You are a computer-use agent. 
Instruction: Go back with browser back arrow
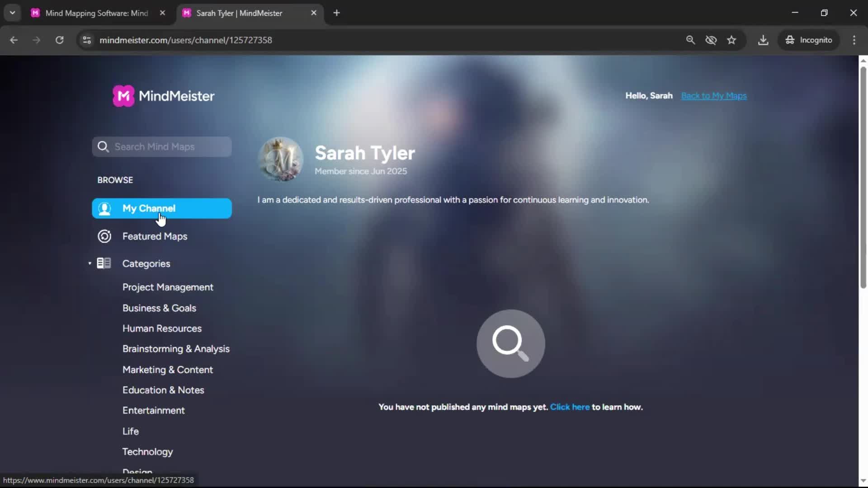[14, 40]
